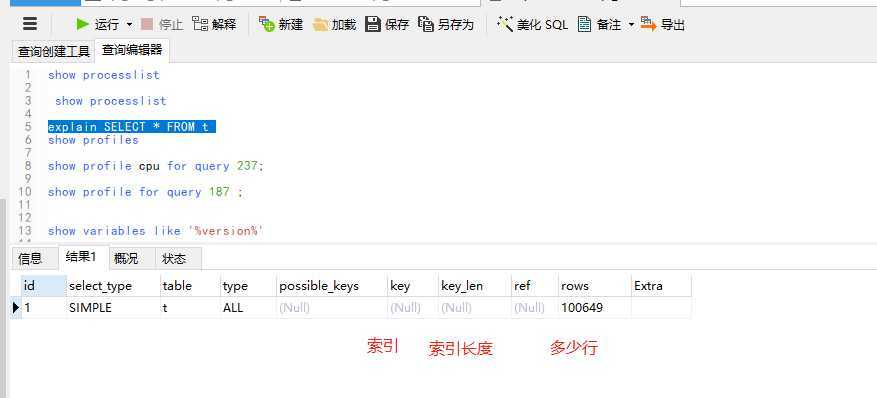Click the Stop toolbar button
Image resolution: width=877 pixels, height=398 pixels.
pyautogui.click(x=162, y=25)
